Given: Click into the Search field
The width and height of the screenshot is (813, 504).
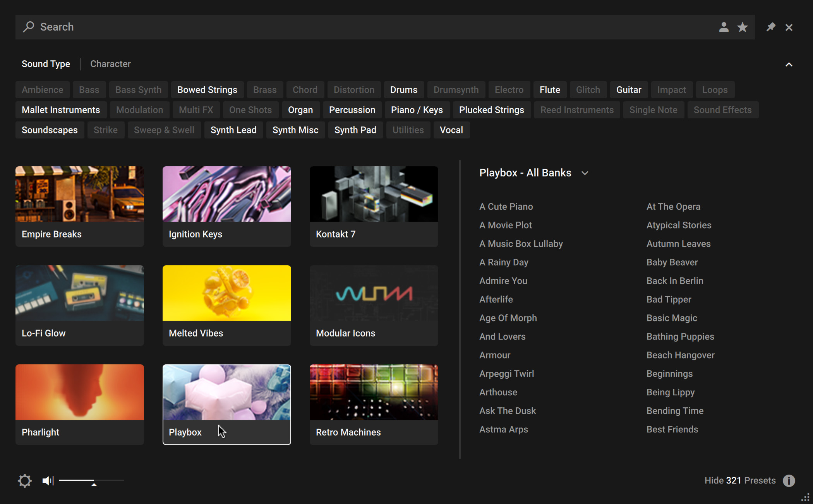Looking at the screenshot, I should 348,27.
